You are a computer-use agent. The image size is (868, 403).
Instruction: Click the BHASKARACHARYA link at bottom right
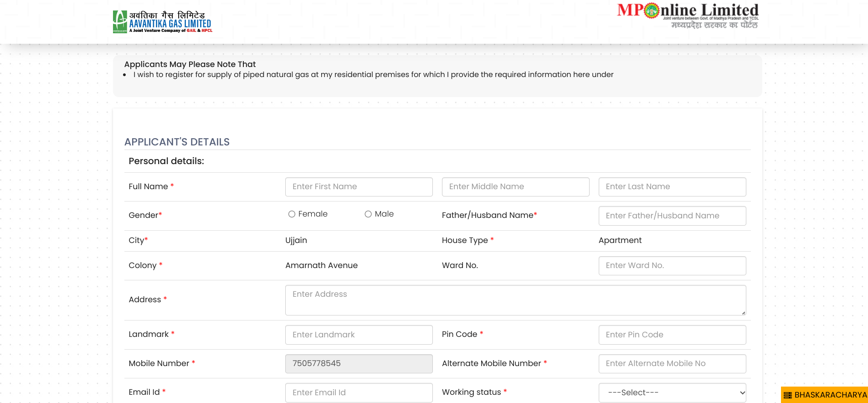point(830,395)
